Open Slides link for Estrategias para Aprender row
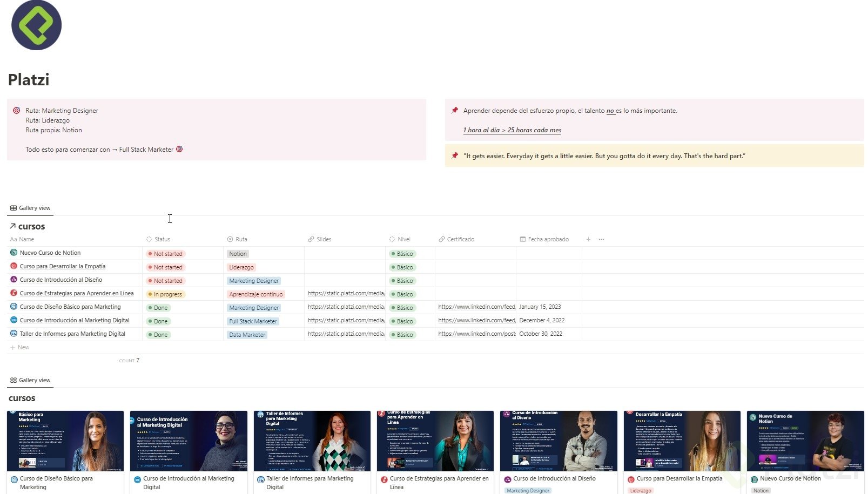The image size is (868, 494). [346, 293]
